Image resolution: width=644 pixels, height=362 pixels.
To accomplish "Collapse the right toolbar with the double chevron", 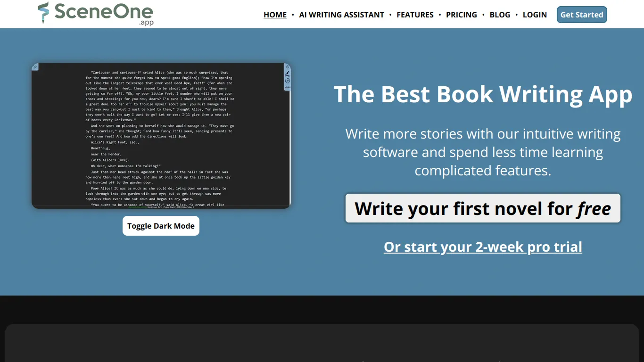I will coord(288,67).
